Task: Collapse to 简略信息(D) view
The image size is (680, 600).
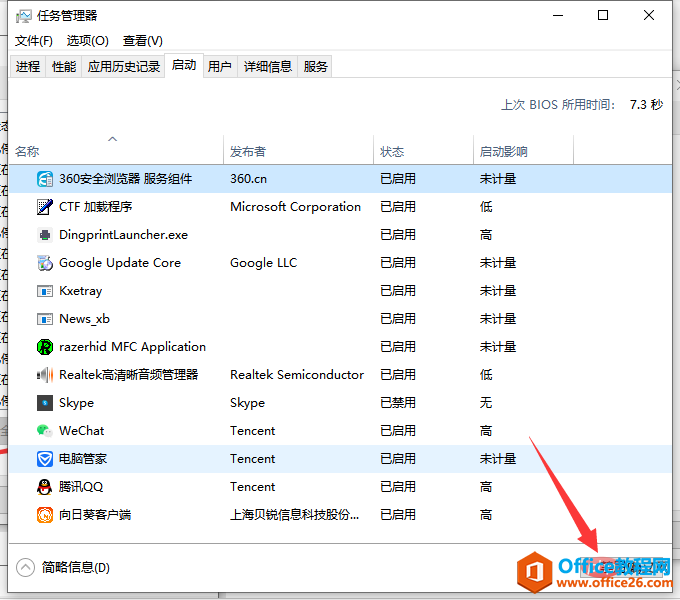Action: (63, 567)
